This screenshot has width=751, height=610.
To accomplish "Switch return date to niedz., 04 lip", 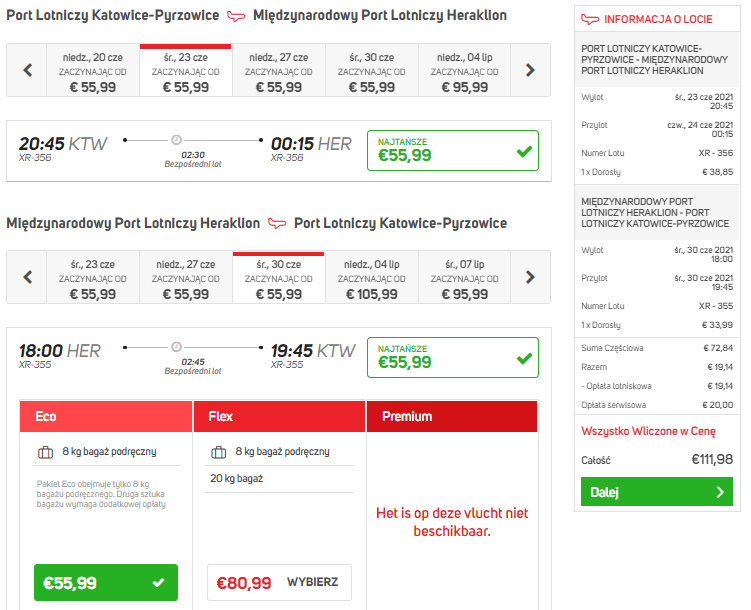I will click(372, 277).
